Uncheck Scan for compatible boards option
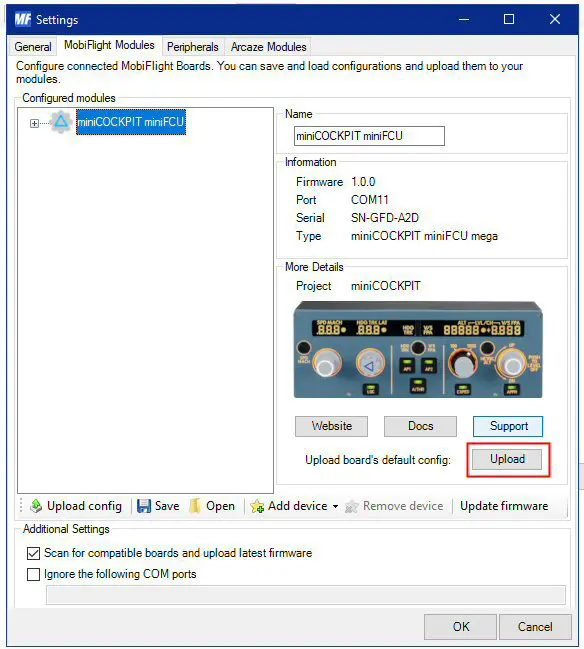The height and width of the screenshot is (649, 584). 33,553
